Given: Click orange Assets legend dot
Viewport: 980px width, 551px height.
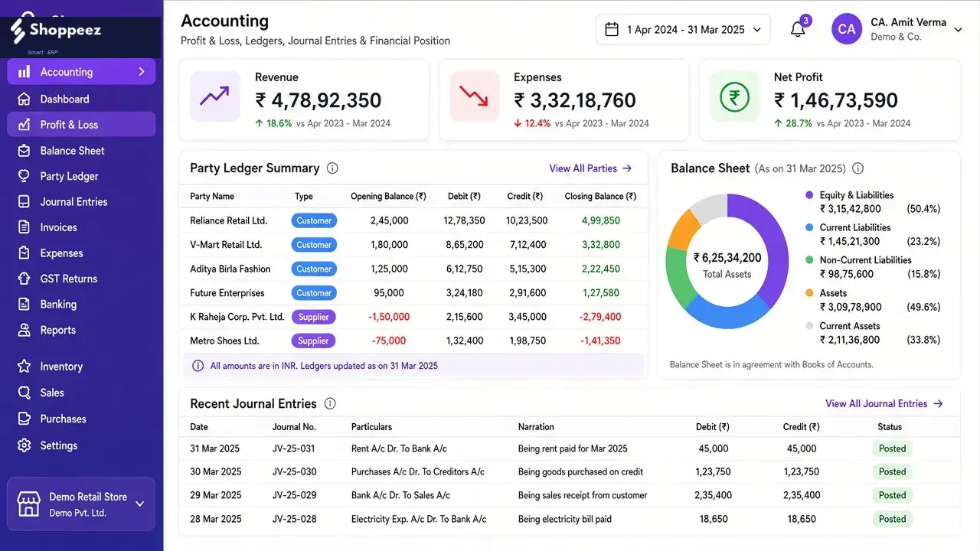Looking at the screenshot, I should tap(809, 293).
